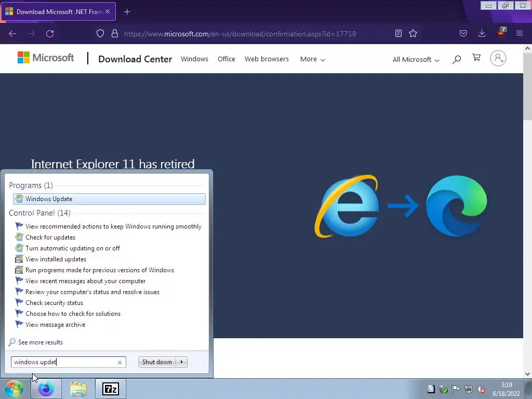Open the Web browsers nav item
The image size is (532, 399).
[x=267, y=59]
